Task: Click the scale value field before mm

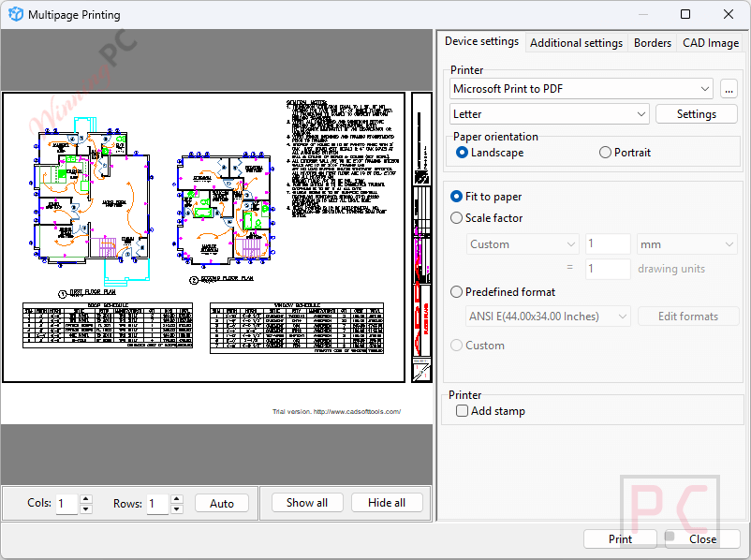Action: pos(608,244)
